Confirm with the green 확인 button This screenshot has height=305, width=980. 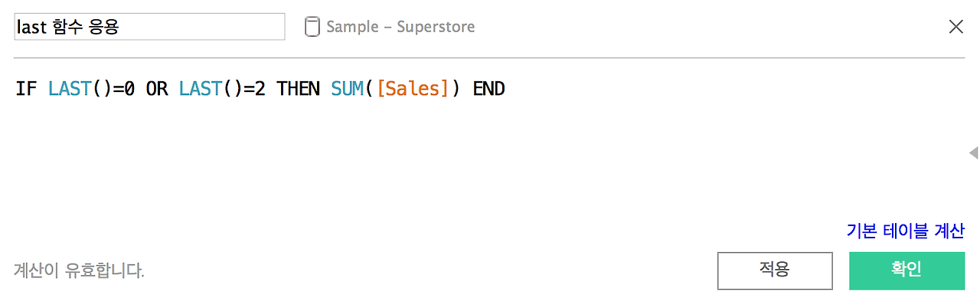906,271
